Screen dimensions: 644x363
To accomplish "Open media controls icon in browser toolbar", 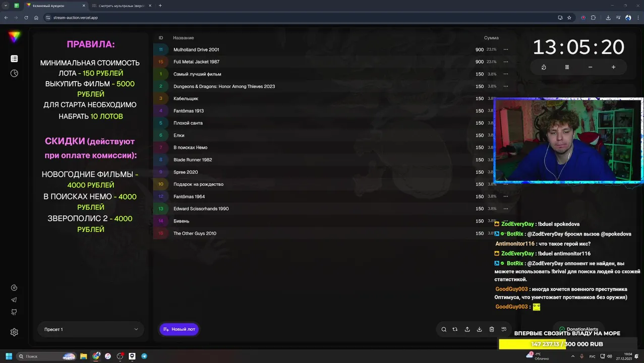I will 618,18.
